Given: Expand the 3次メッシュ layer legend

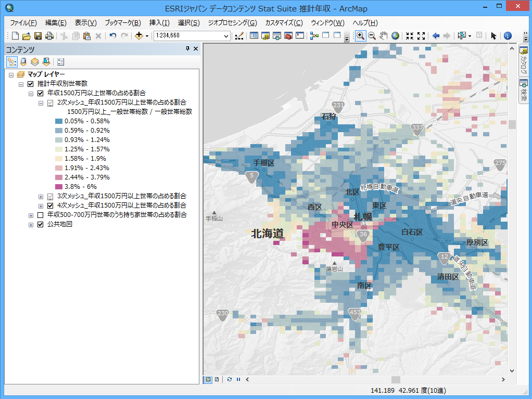Looking at the screenshot, I should [41, 197].
